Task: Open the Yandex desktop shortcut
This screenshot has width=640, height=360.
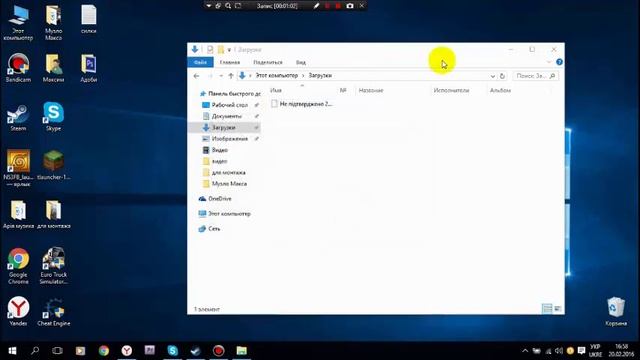Action: point(18,311)
